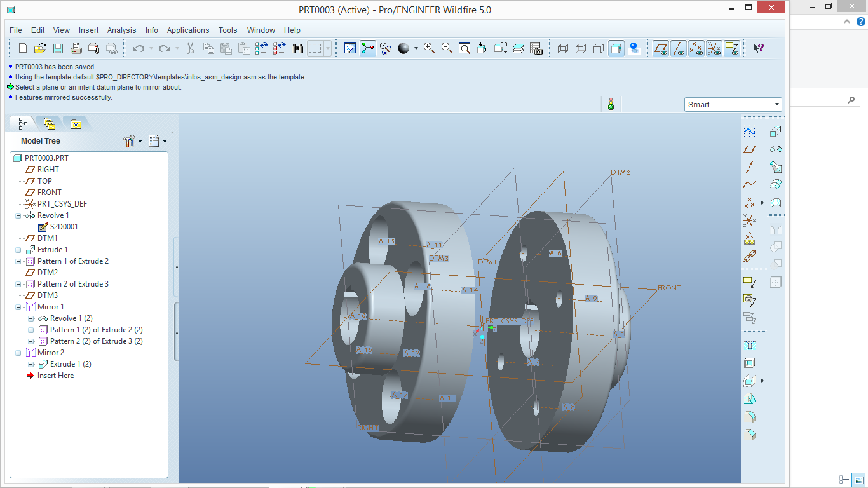
Task: Toggle datum points display
Action: 696,48
